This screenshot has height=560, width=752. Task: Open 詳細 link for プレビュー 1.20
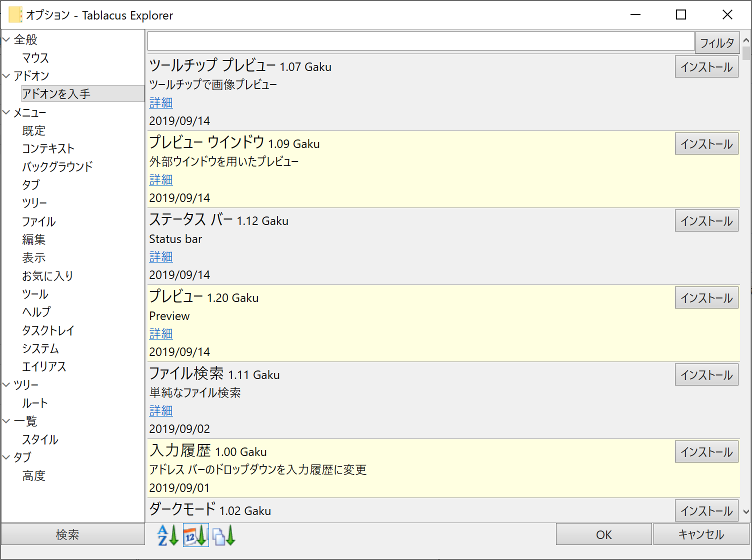[161, 333]
